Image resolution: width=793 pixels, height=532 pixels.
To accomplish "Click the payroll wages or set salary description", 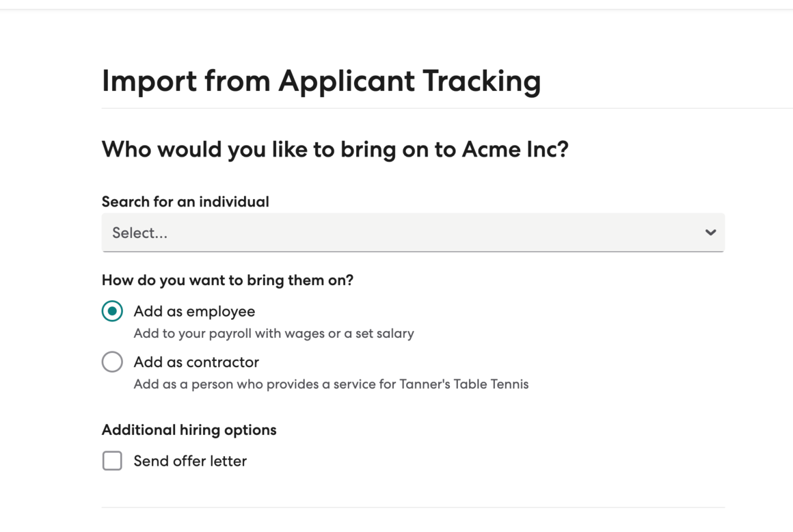I will pyautogui.click(x=273, y=334).
